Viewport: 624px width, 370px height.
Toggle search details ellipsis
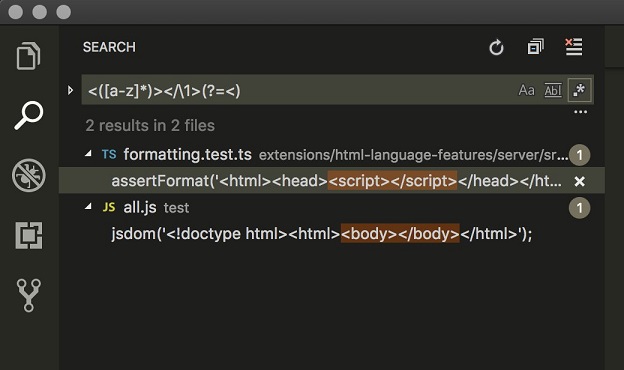(x=581, y=112)
